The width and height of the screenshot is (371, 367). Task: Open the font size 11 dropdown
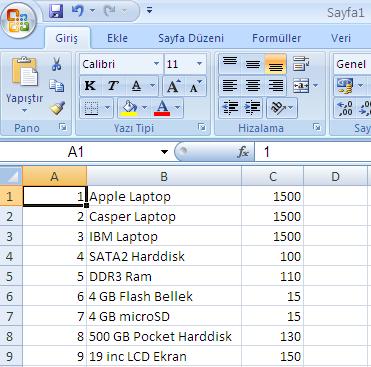point(199,64)
